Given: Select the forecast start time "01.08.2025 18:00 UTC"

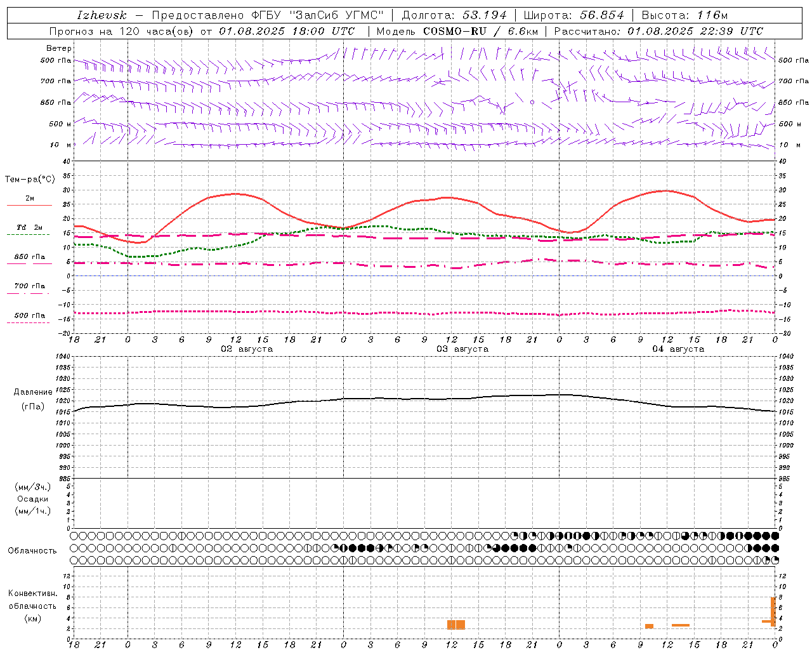Looking at the screenshot, I should pyautogui.click(x=287, y=31).
